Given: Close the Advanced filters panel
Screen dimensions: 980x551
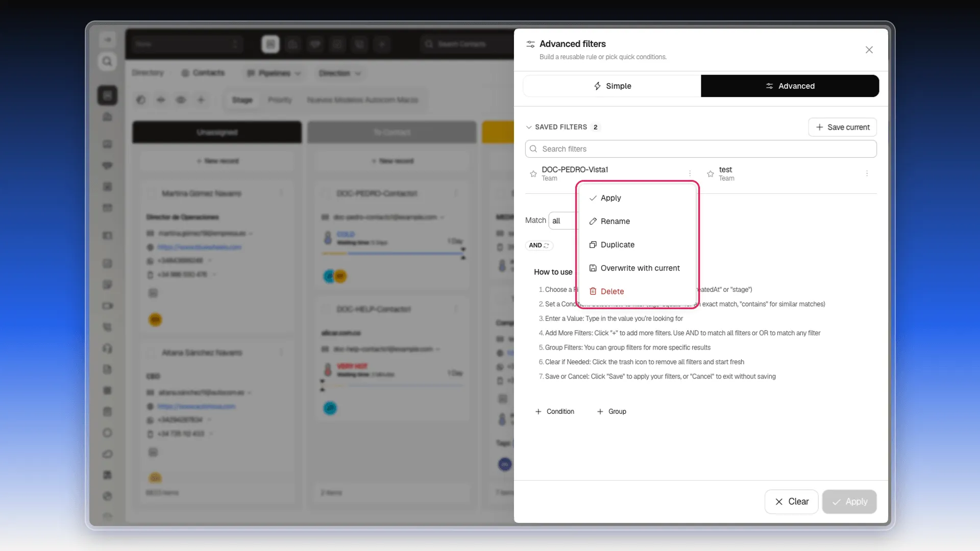Looking at the screenshot, I should click(869, 50).
